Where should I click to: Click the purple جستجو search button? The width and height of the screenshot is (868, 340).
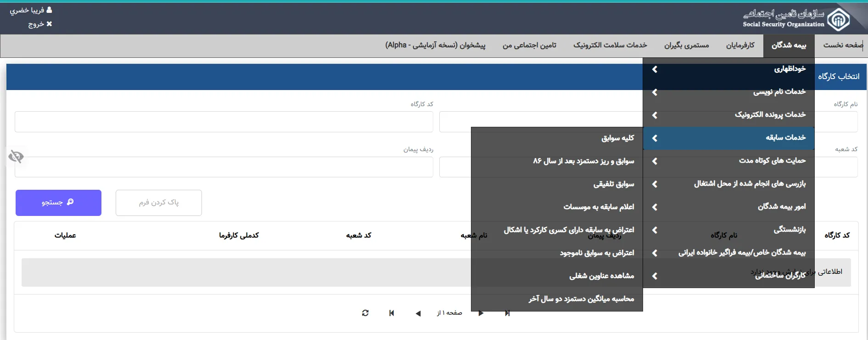(x=58, y=203)
